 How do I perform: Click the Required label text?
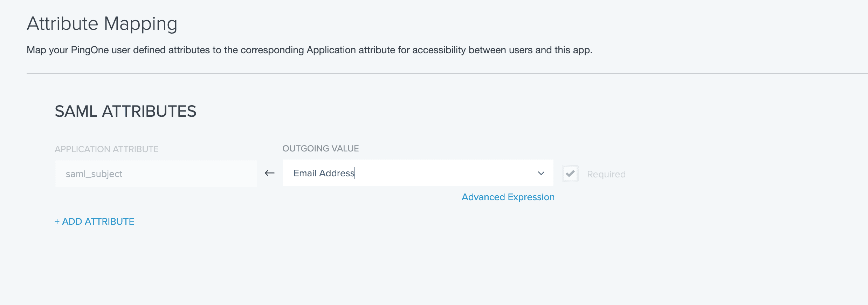(606, 174)
